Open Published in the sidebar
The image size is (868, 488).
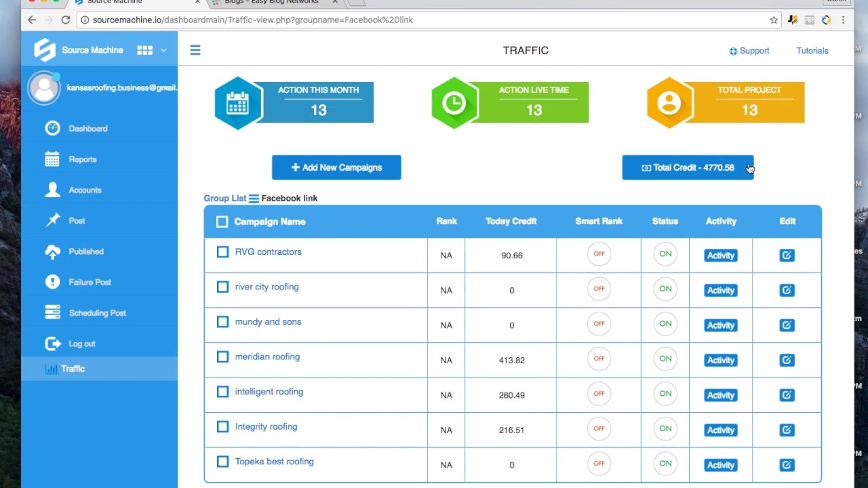pos(86,251)
